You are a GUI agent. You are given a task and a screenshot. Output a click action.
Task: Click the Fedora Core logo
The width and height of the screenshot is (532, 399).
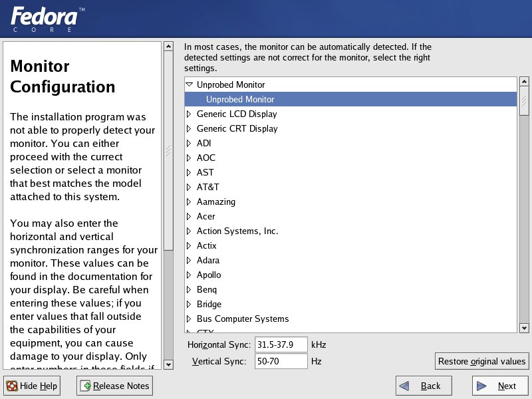pos(47,19)
